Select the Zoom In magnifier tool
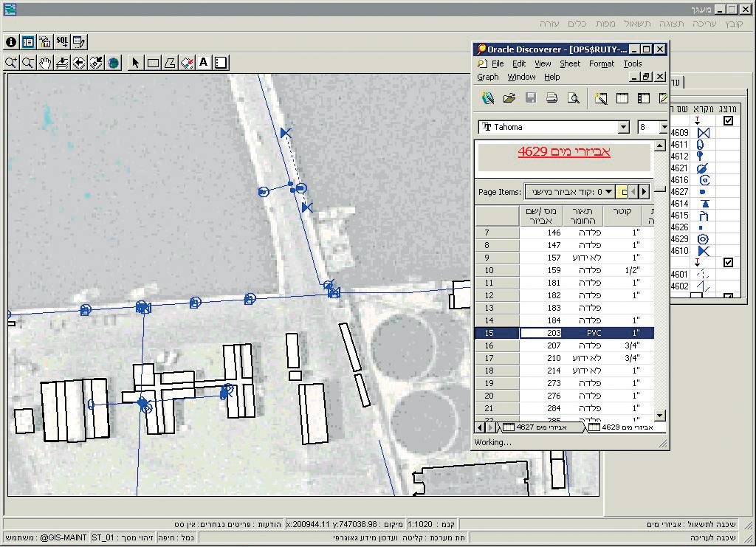 [x=11, y=63]
